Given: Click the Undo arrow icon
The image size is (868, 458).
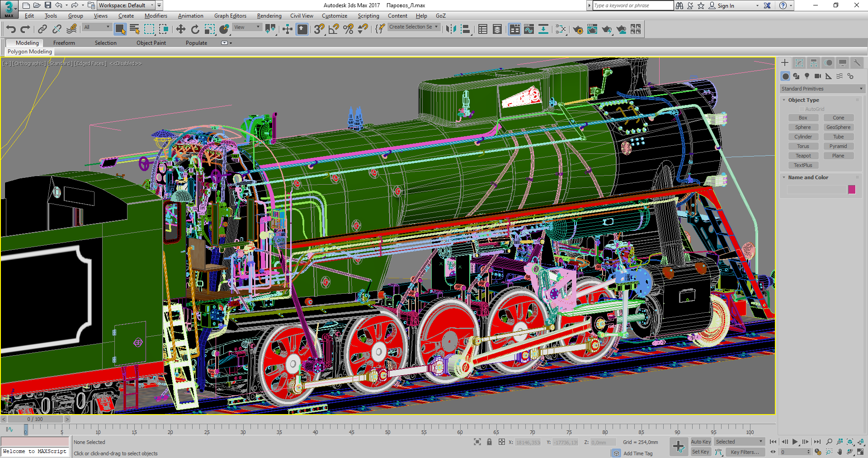Looking at the screenshot, I should [11, 29].
